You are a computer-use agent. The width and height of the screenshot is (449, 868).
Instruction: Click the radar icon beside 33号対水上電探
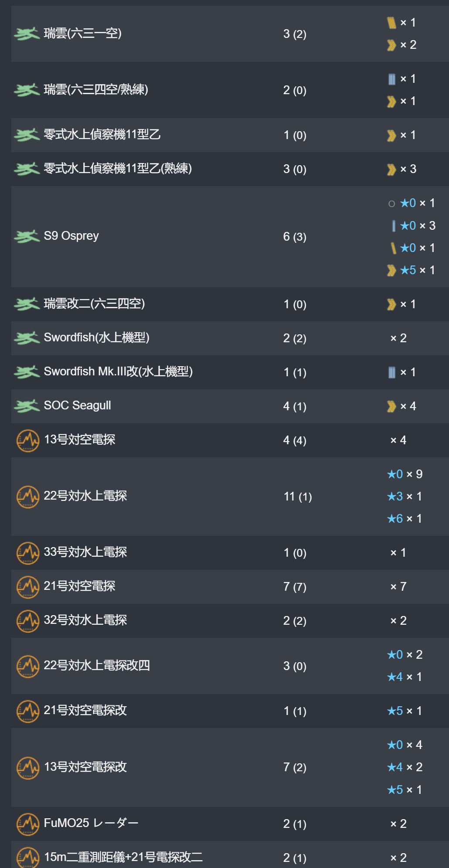pyautogui.click(x=27, y=553)
